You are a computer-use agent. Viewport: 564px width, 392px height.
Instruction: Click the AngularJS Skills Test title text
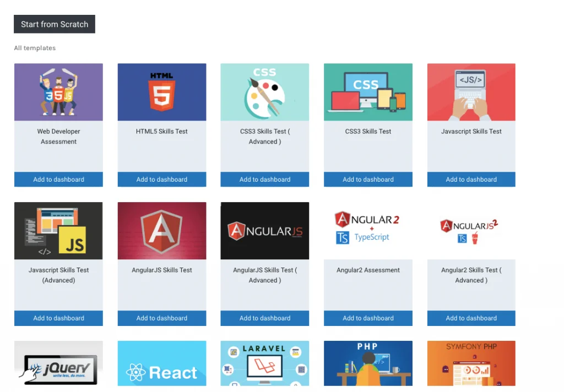pos(162,270)
